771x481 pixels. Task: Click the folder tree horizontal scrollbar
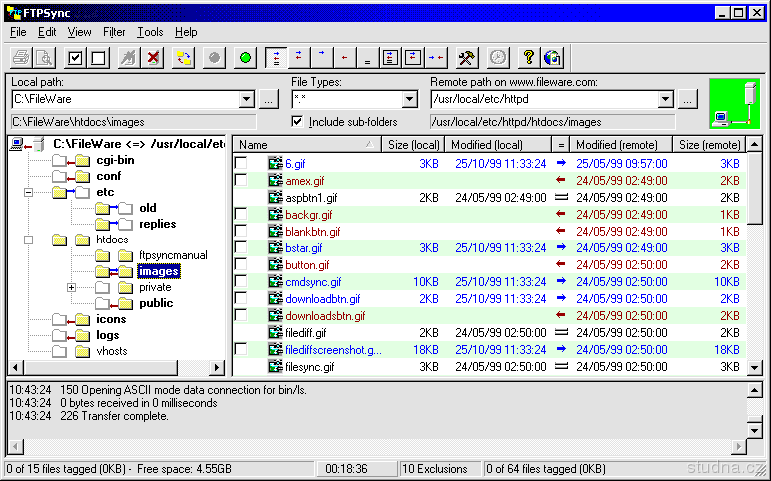pyautogui.click(x=118, y=368)
